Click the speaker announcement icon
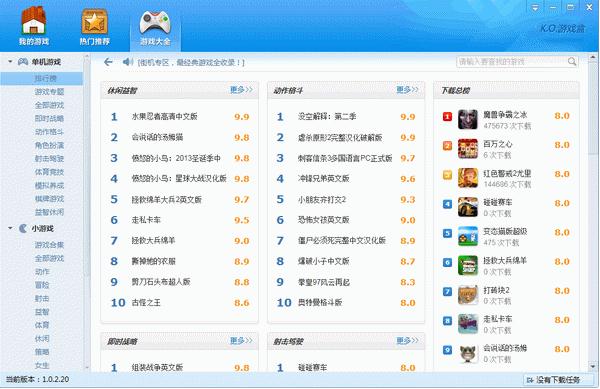This screenshot has width=600, height=389. [128, 62]
